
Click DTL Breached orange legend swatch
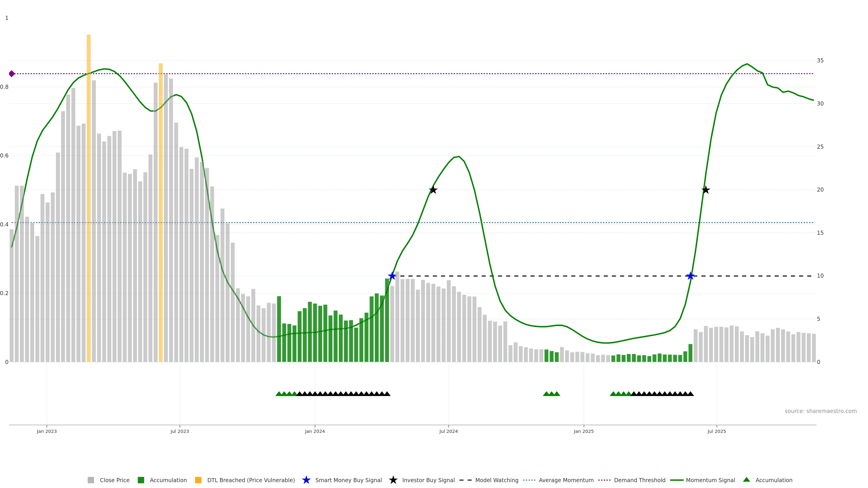tap(198, 480)
